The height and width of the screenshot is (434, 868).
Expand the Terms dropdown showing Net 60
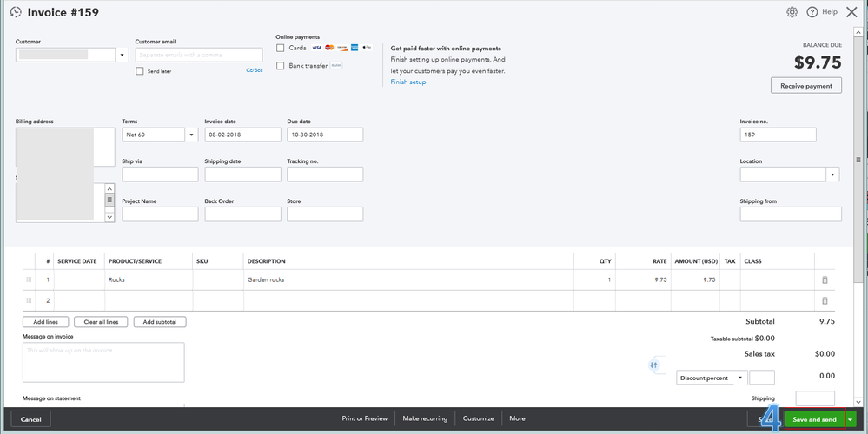click(191, 135)
